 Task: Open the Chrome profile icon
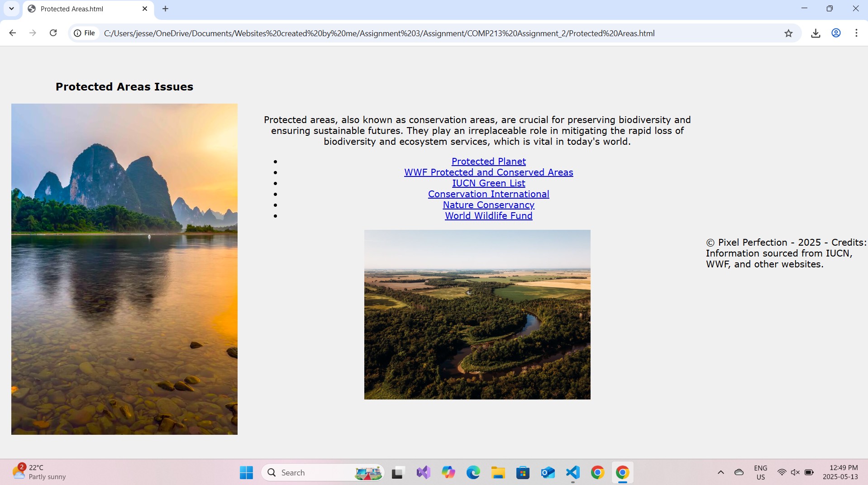coord(836,33)
